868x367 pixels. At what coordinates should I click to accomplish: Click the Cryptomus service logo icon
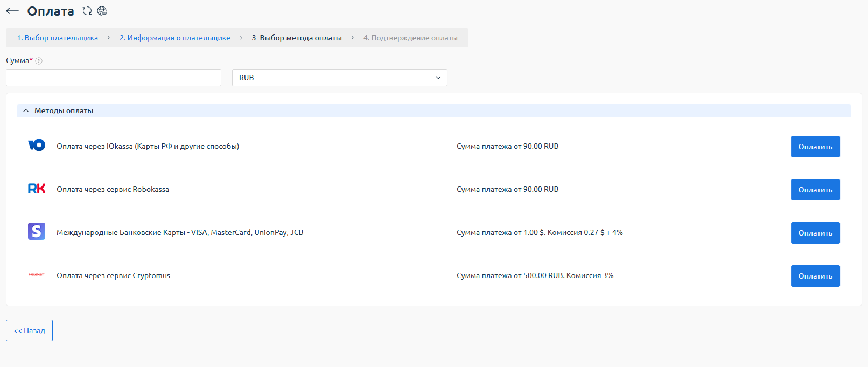pos(37,275)
